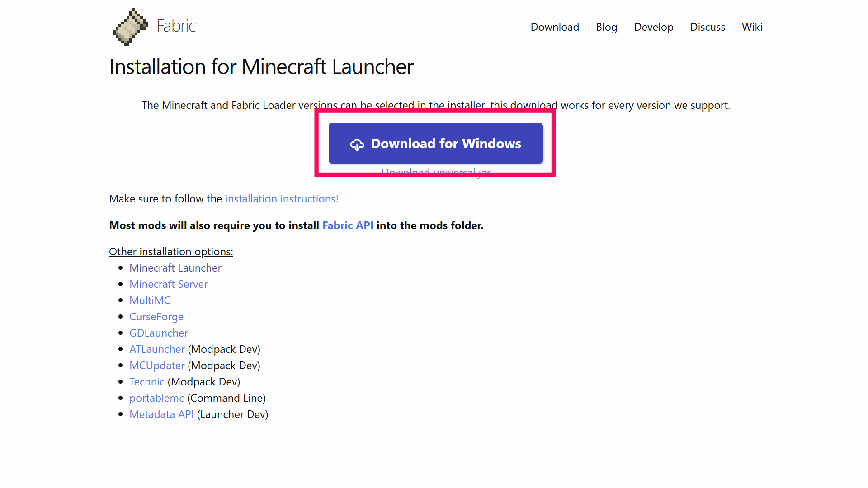Go to the Develop navigation item

pyautogui.click(x=653, y=27)
